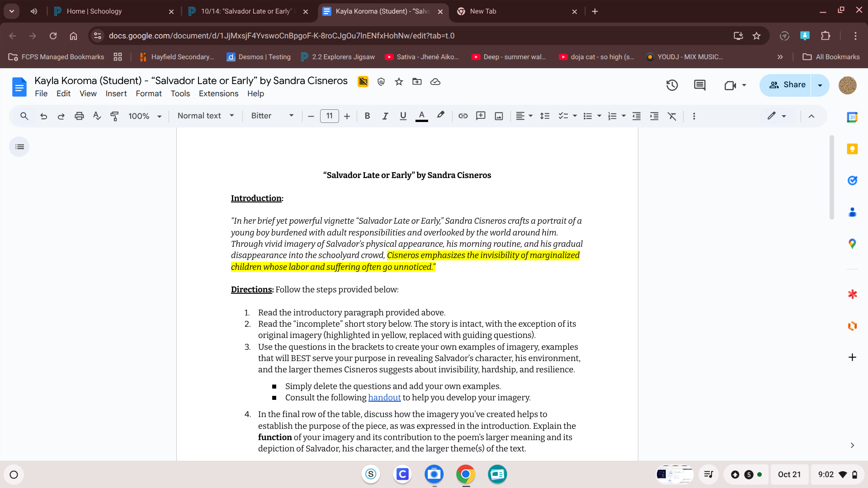This screenshot has width=868, height=488.
Task: Click the Insert image icon
Action: pos(499,116)
